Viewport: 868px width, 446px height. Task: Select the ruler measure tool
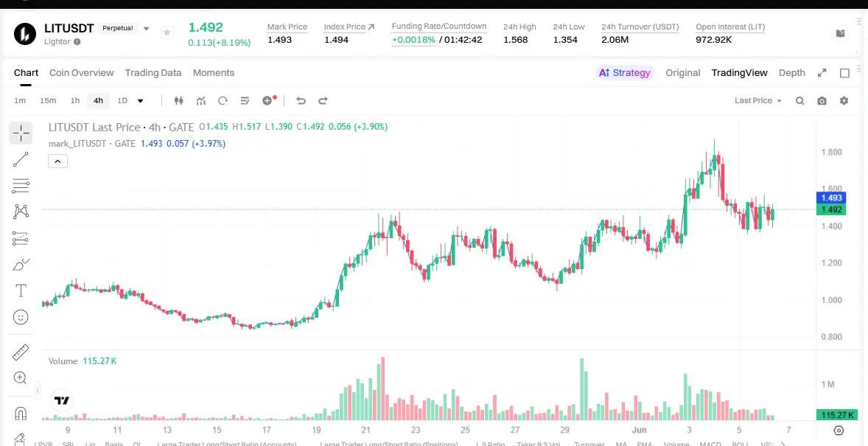point(21,352)
